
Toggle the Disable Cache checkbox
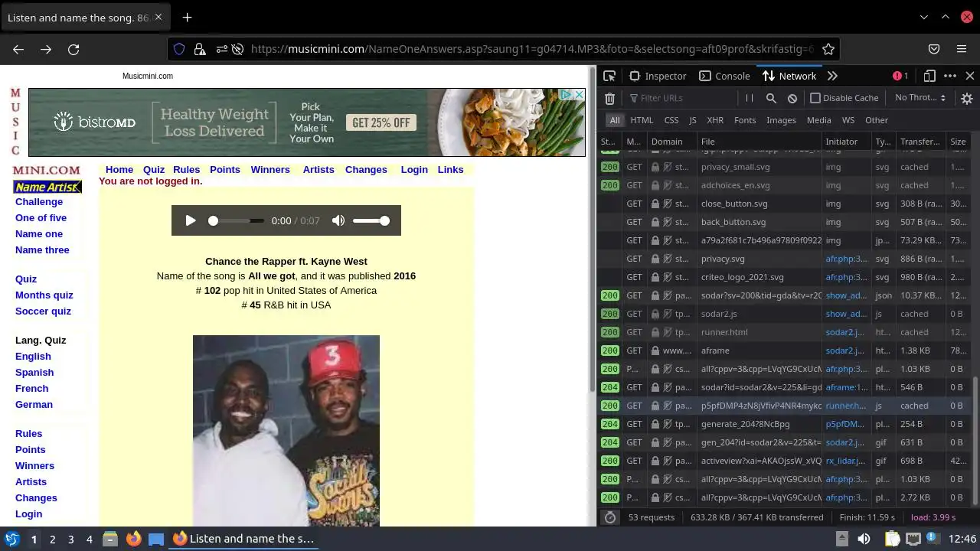pos(815,98)
